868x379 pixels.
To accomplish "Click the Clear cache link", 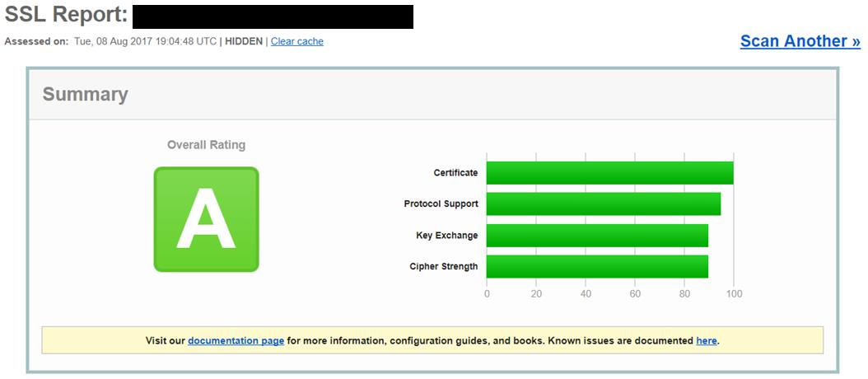I will (x=296, y=41).
